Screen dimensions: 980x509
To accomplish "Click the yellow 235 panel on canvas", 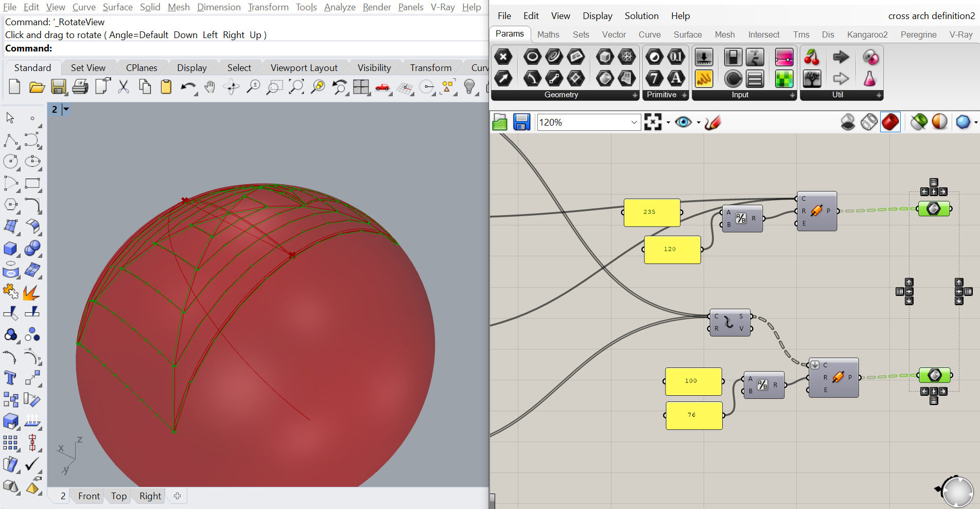I will (652, 212).
